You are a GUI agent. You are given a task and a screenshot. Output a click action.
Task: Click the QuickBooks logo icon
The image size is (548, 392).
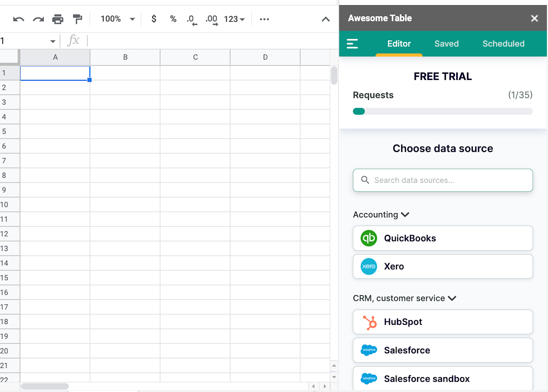(369, 238)
